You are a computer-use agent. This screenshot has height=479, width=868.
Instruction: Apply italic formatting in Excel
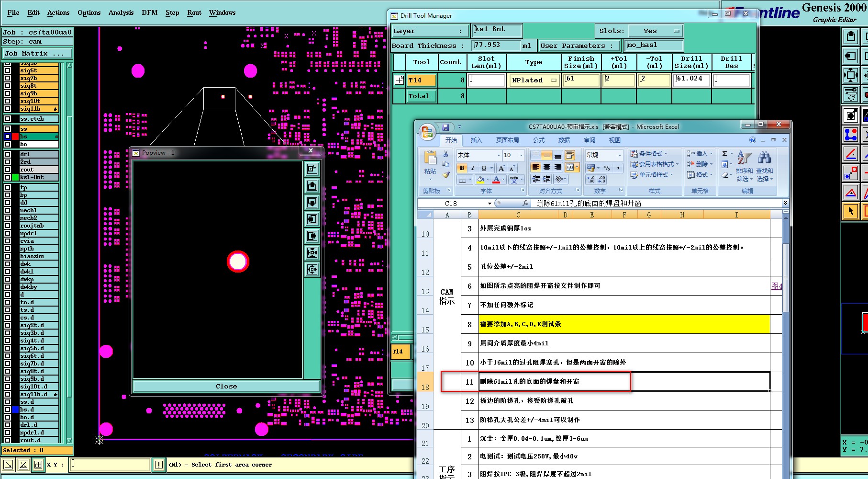473,168
